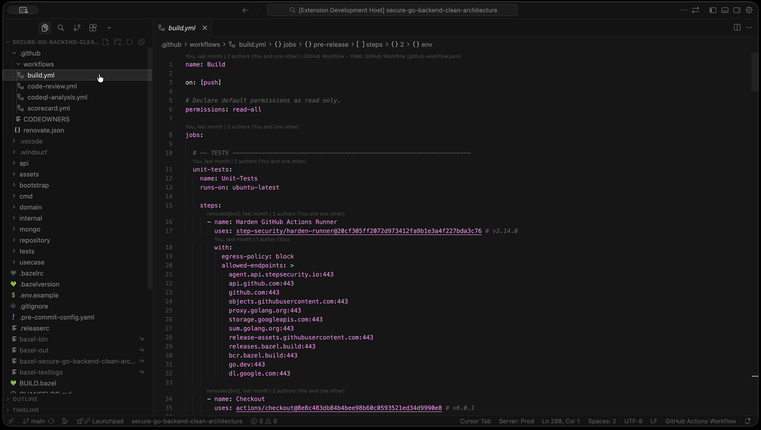Synchronize changes icon in status bar

[51, 421]
